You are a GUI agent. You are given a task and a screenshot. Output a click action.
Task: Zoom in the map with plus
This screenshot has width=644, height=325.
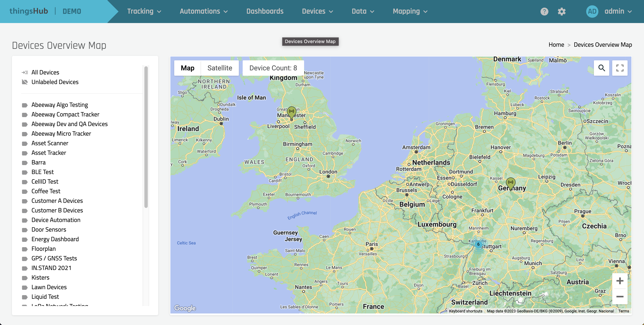pyautogui.click(x=619, y=281)
